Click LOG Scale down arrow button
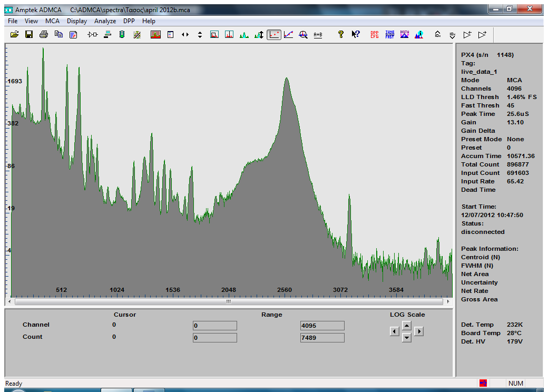Image resolution: width=548 pixels, height=392 pixels. 406,338
